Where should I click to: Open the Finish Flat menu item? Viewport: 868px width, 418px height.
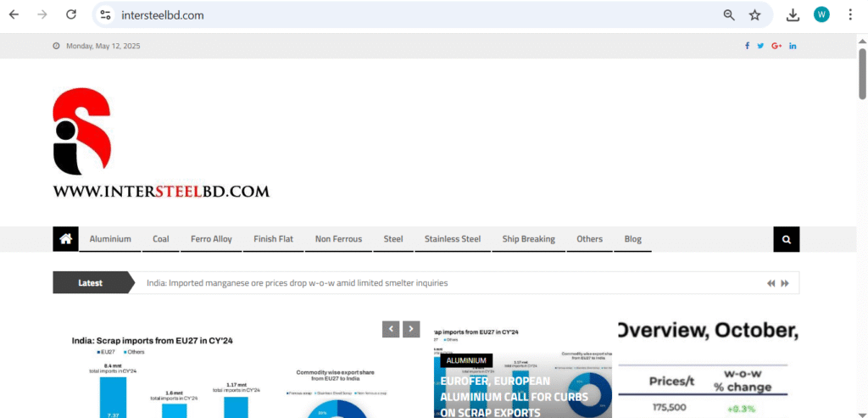coord(274,239)
